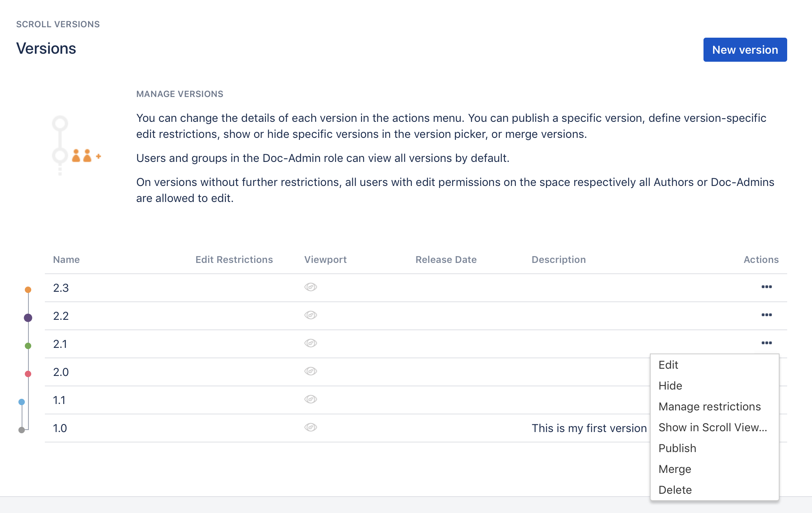Click the red timeline dot for 2.0
This screenshot has width=812, height=513.
point(28,374)
